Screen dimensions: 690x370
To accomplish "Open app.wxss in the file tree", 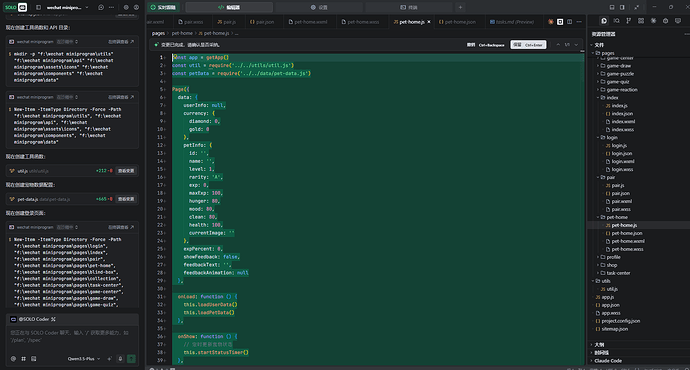I will coord(611,313).
